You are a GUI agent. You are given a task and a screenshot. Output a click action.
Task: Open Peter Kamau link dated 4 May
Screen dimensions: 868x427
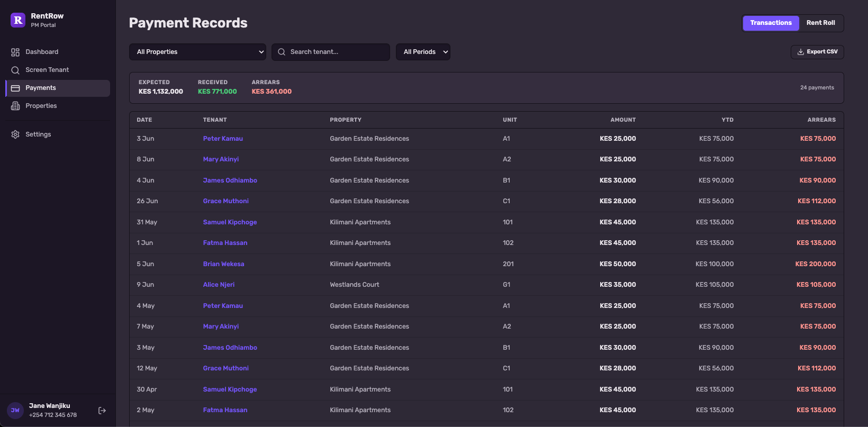pos(223,306)
